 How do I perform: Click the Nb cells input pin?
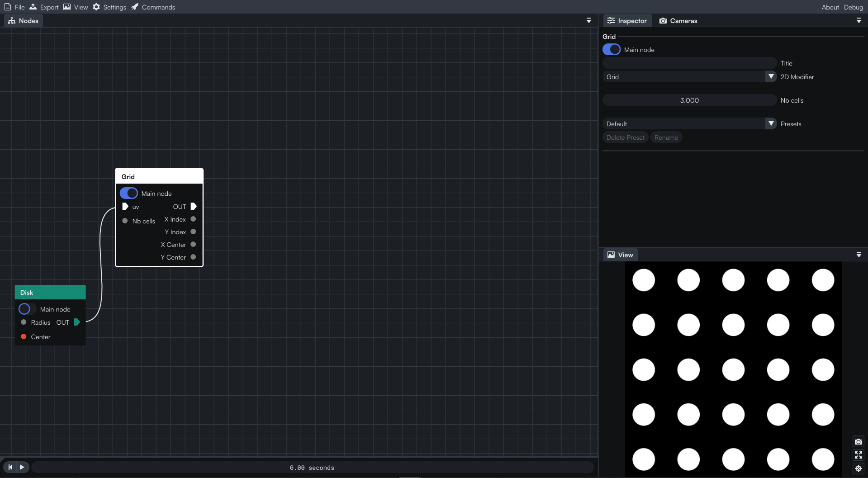click(125, 221)
